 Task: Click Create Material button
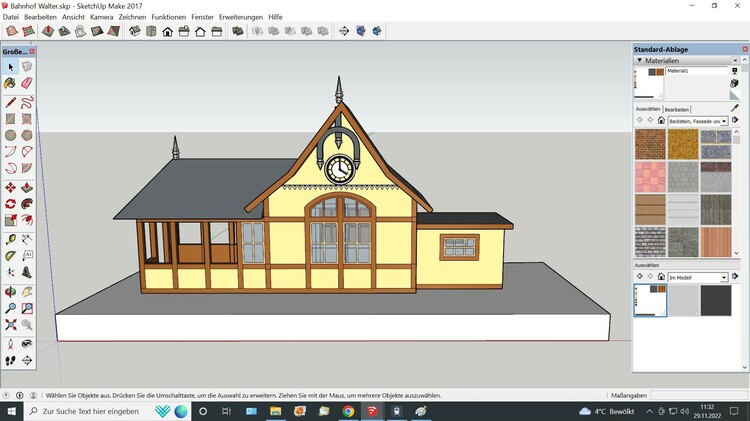[735, 83]
